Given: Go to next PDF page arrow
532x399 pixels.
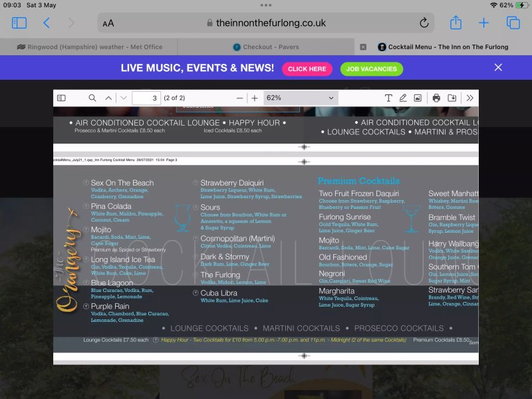Looking at the screenshot, I should point(124,98).
